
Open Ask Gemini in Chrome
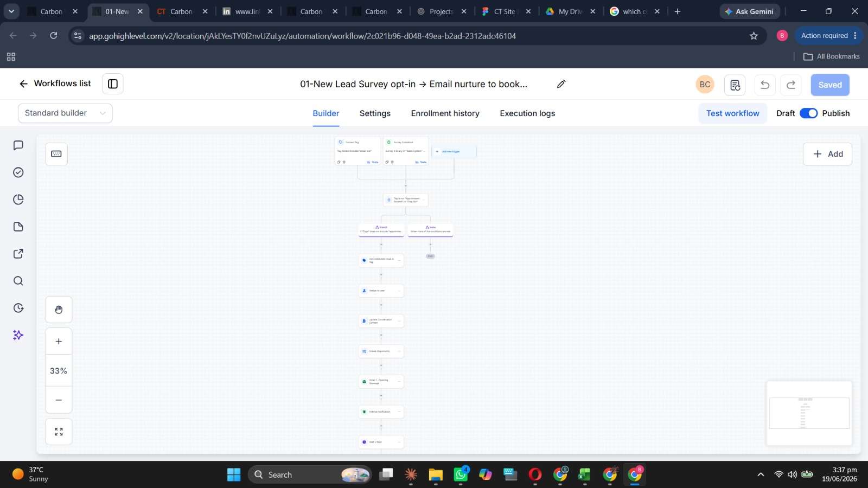click(750, 11)
